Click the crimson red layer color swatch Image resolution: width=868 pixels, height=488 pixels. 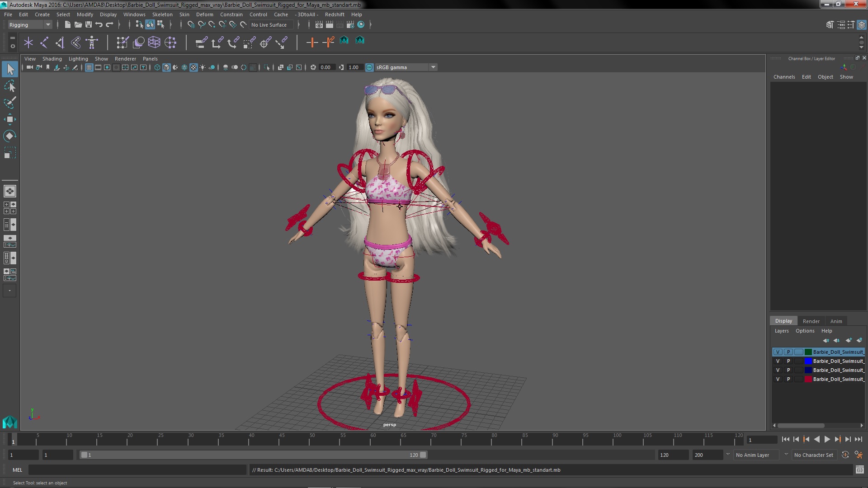tap(808, 379)
